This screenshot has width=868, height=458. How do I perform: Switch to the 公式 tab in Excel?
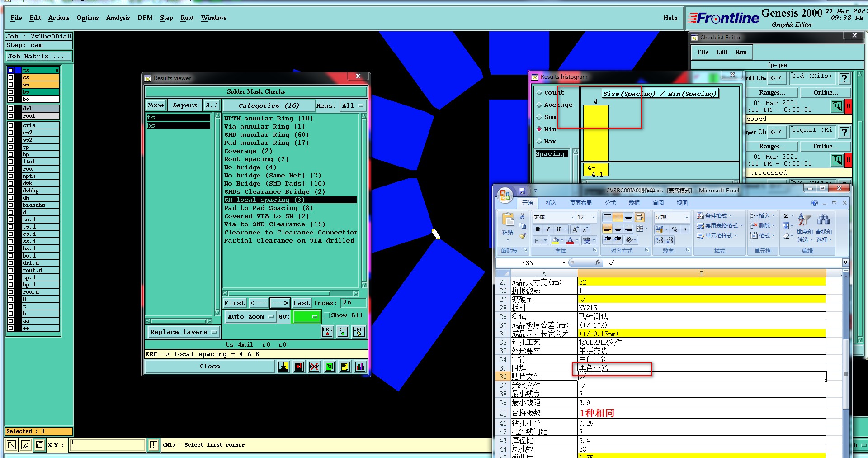coord(610,203)
